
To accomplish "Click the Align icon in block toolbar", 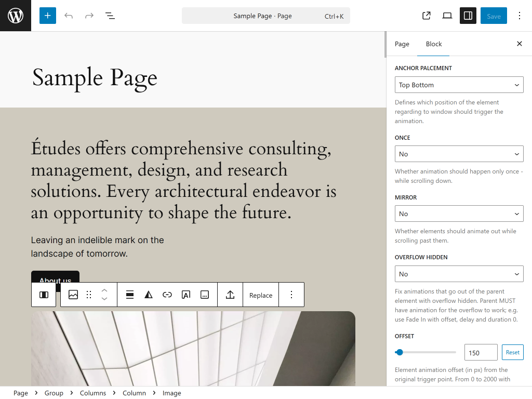I will 130,295.
